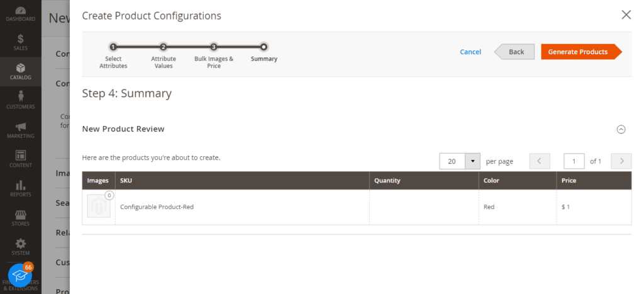This screenshot has width=644, height=294.
Task: Open the System sidebar menu
Action: tap(21, 247)
